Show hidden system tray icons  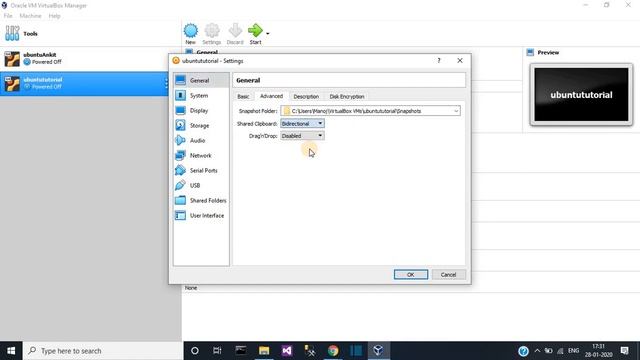click(x=537, y=351)
